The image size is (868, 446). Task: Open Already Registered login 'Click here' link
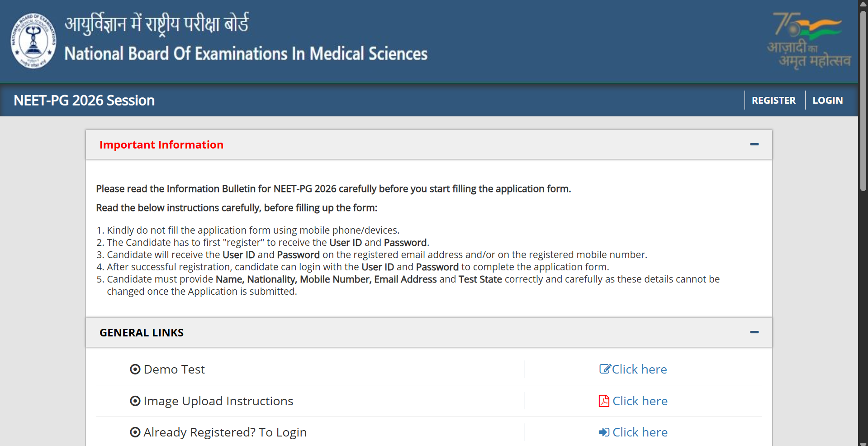(x=640, y=432)
